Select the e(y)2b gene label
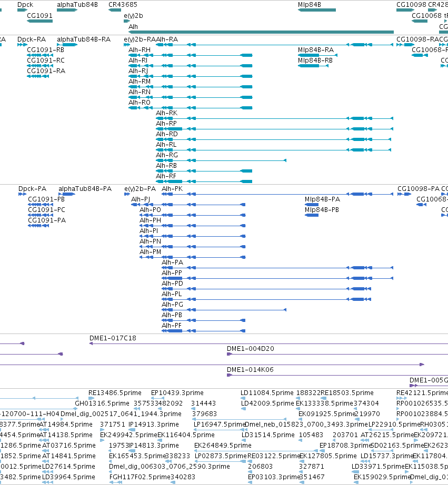Screen dimensions: 448x485 click(x=133, y=16)
